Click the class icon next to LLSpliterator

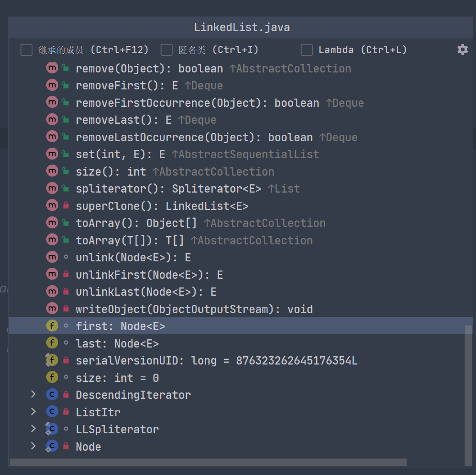52,429
